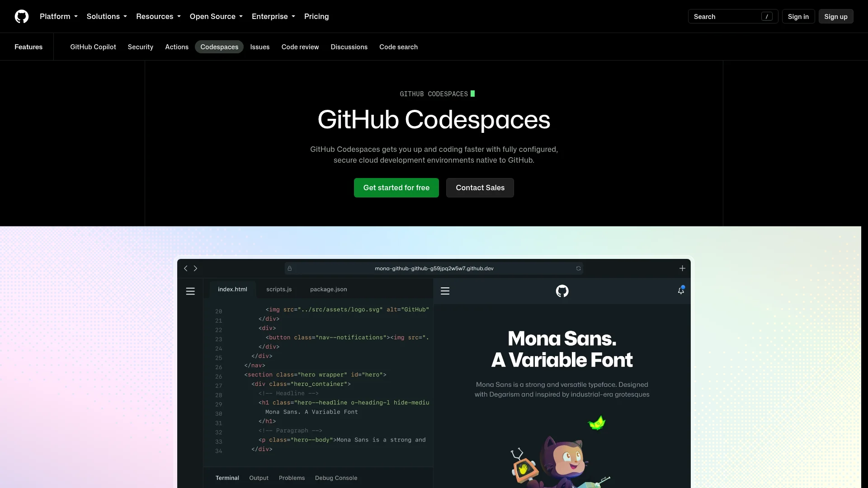Click the mona-github github.dev address bar

coord(434,268)
